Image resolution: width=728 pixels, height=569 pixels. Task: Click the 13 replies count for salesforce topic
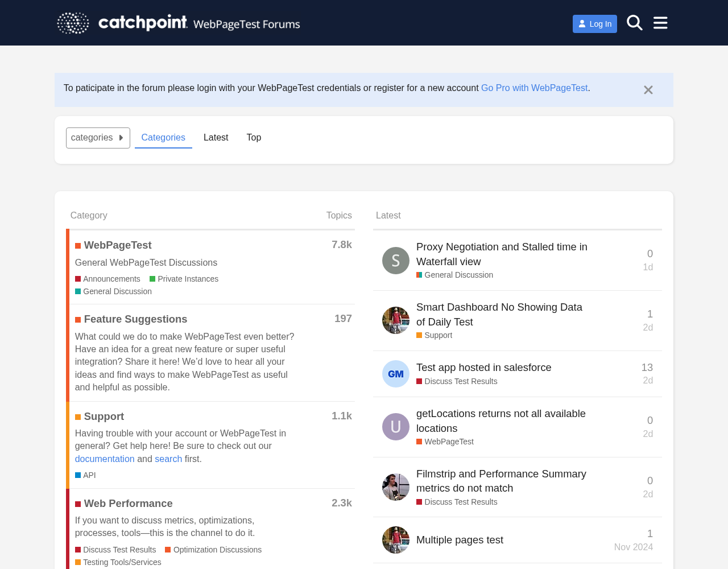click(x=647, y=368)
